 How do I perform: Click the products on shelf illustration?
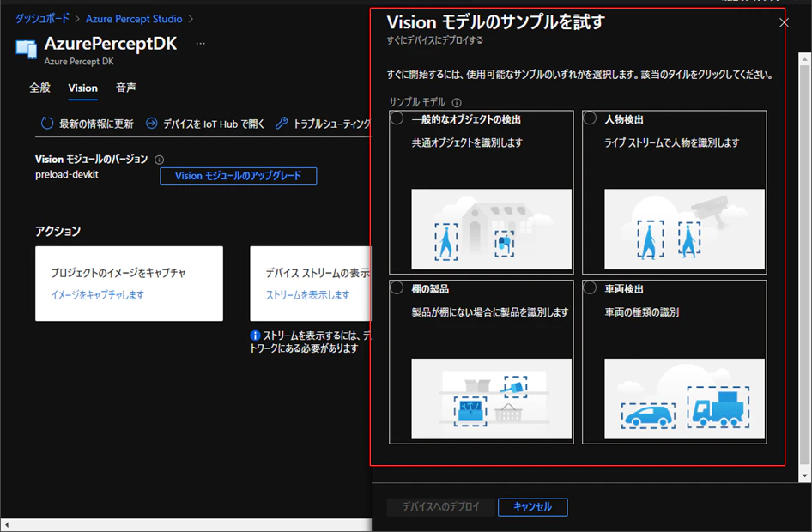(x=492, y=398)
